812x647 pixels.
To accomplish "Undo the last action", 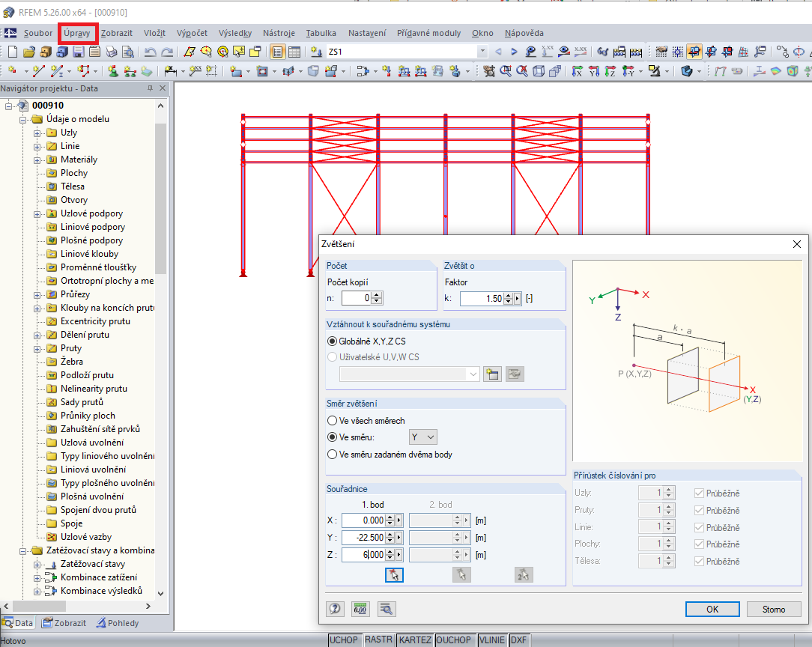I will pos(150,52).
